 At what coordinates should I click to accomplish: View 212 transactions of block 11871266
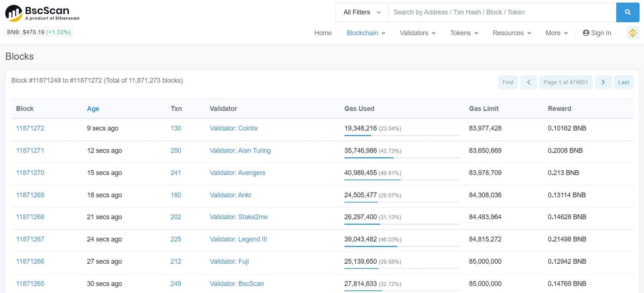point(176,261)
